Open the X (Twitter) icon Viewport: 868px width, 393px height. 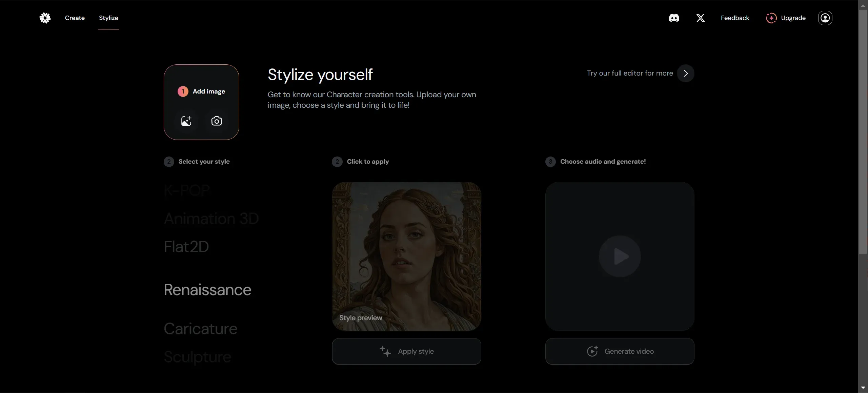[700, 18]
